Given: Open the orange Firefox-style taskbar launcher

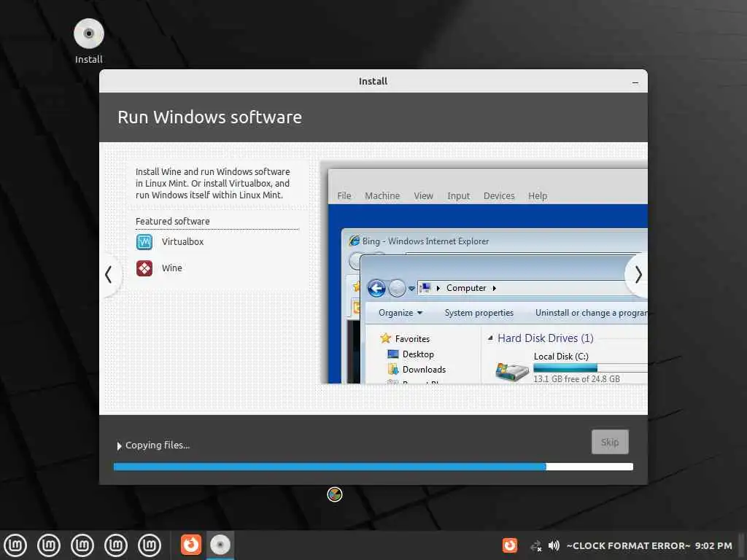Looking at the screenshot, I should point(191,545).
